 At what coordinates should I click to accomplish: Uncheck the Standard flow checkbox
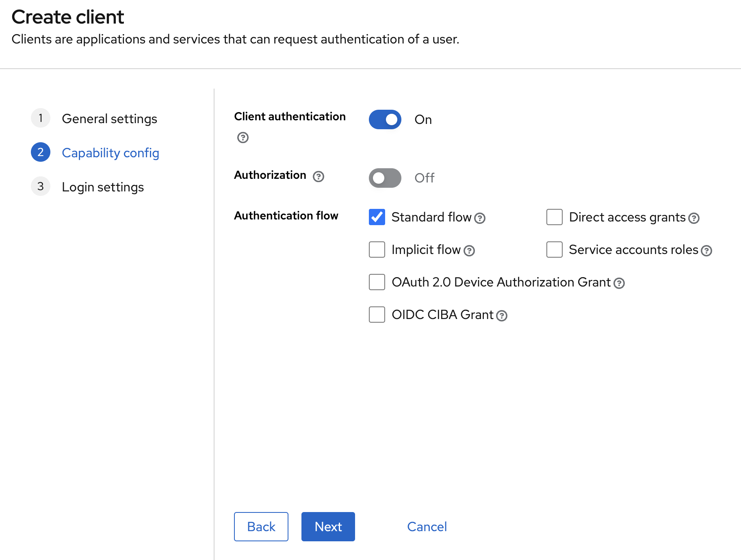coord(377,217)
